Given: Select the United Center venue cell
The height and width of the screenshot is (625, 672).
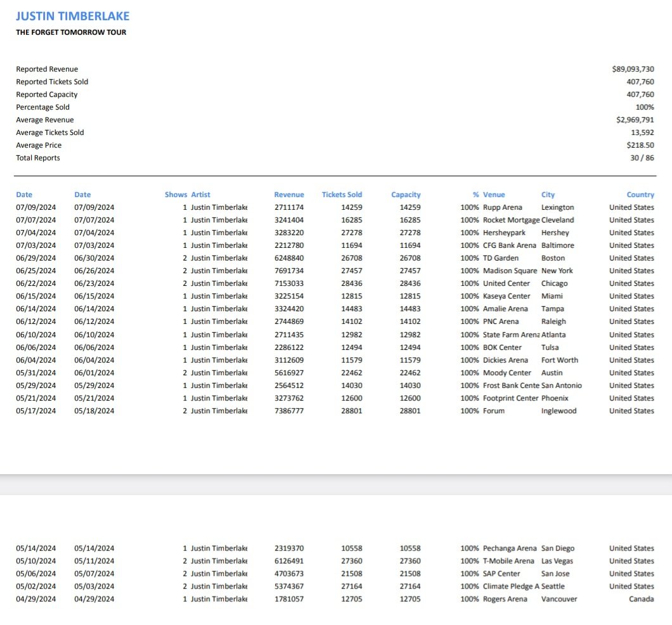Looking at the screenshot, I should click(x=506, y=283).
